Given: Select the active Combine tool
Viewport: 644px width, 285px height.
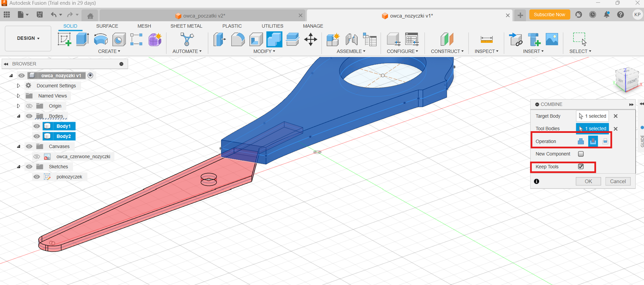Looking at the screenshot, I should (x=274, y=39).
